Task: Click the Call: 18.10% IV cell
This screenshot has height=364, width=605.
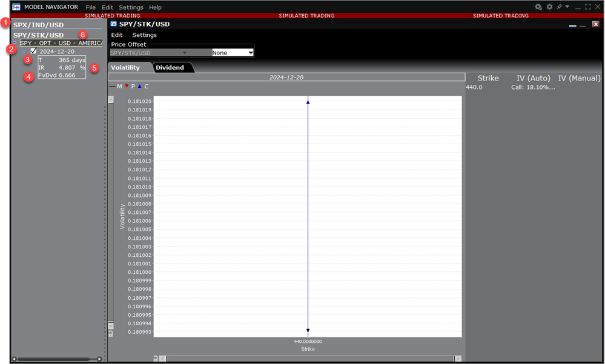Action: (x=533, y=87)
